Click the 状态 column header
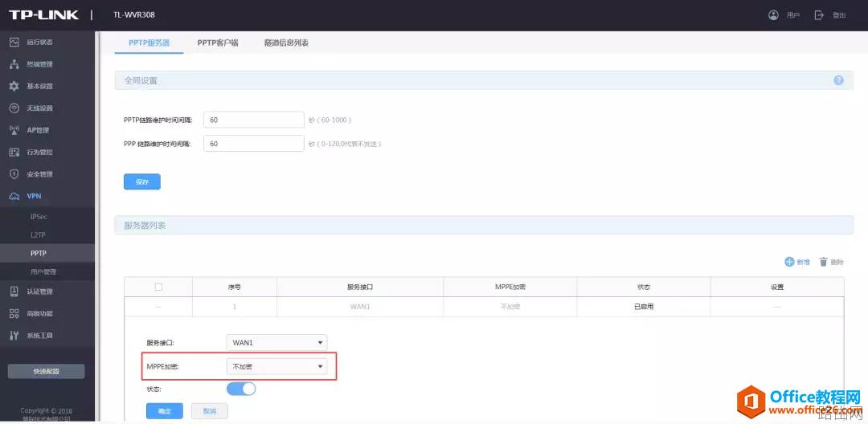The image size is (868, 424). coord(644,287)
